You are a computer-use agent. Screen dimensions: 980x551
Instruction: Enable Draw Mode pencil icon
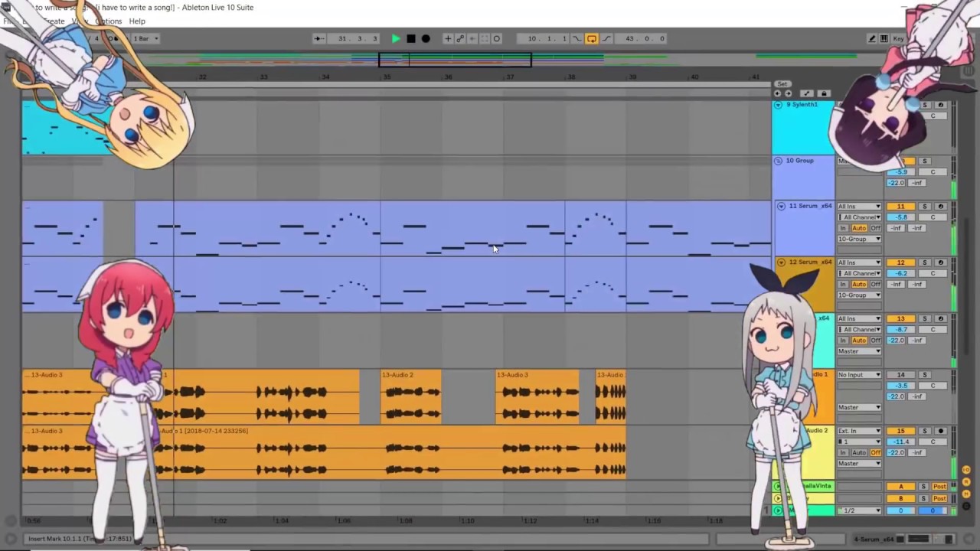(871, 38)
